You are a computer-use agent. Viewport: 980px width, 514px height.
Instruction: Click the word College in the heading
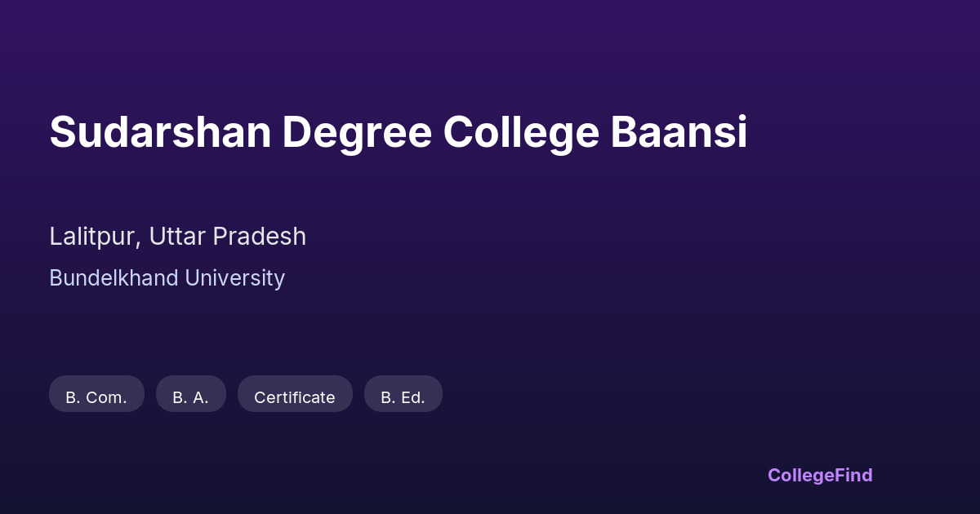521,132
